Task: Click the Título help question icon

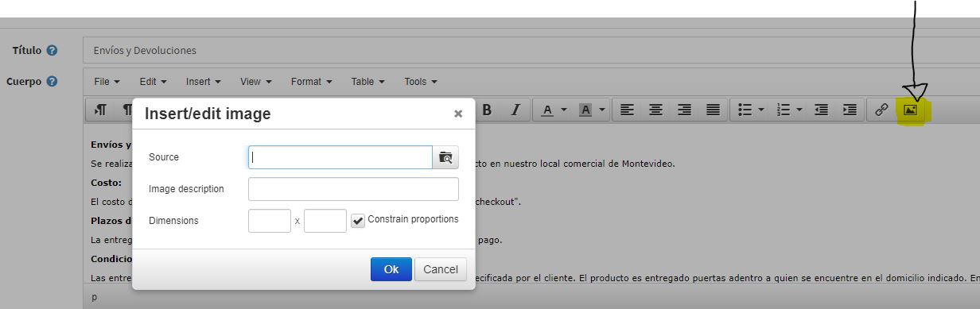Action: point(52,51)
